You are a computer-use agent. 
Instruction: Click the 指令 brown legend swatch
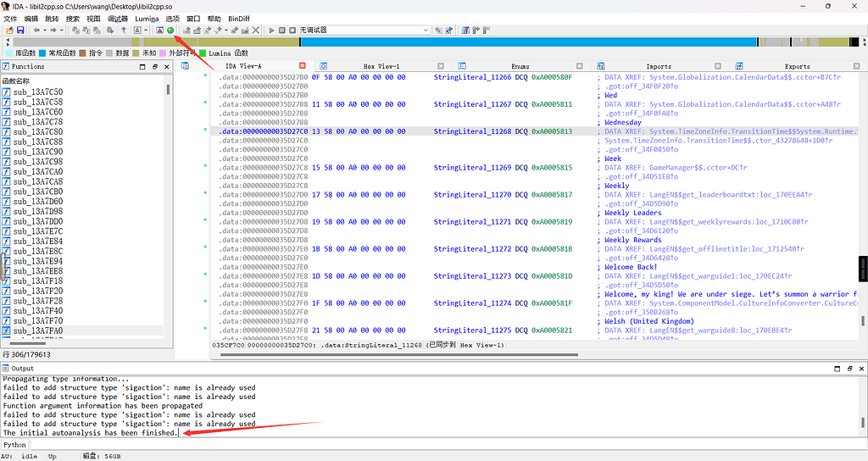pyautogui.click(x=82, y=53)
